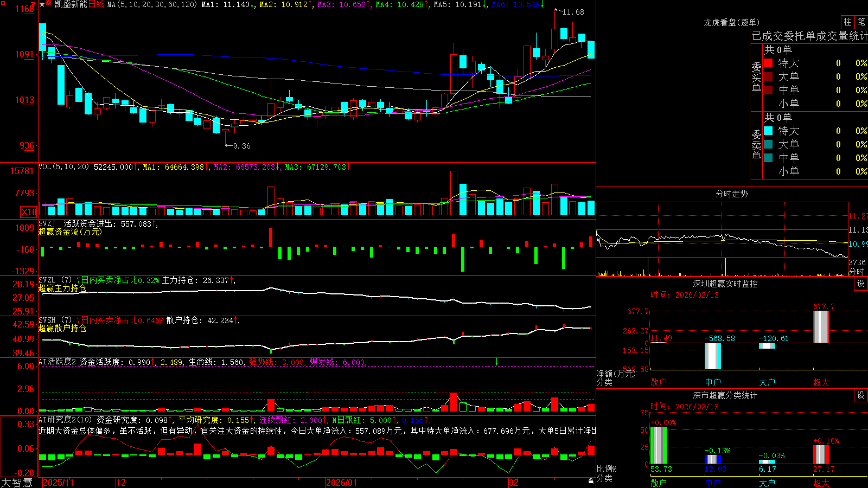Click the 龙虎看盘(逐单) panel title

(731, 23)
